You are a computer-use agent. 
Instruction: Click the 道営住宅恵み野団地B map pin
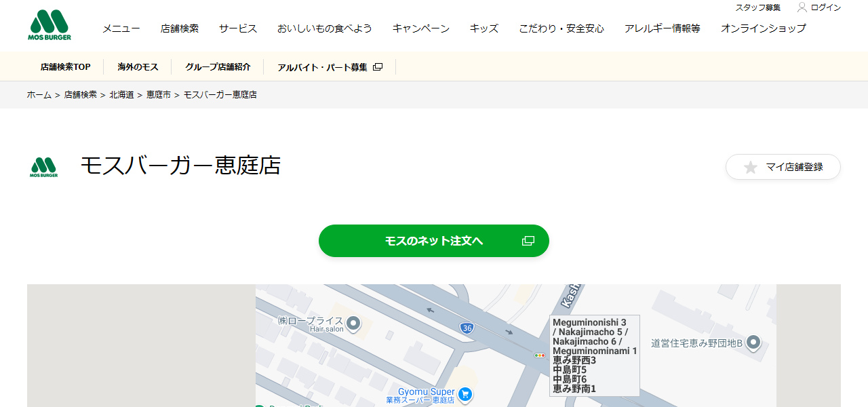[753, 343]
